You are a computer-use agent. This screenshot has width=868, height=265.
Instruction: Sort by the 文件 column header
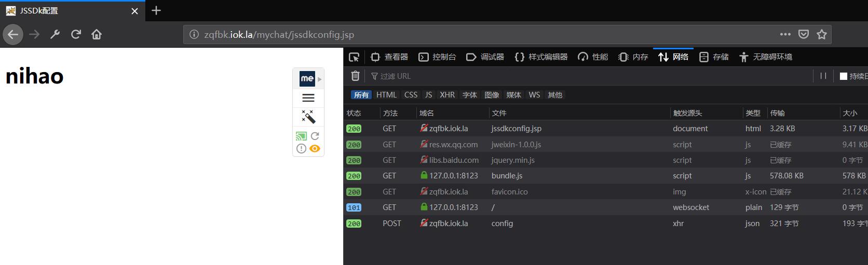point(579,113)
